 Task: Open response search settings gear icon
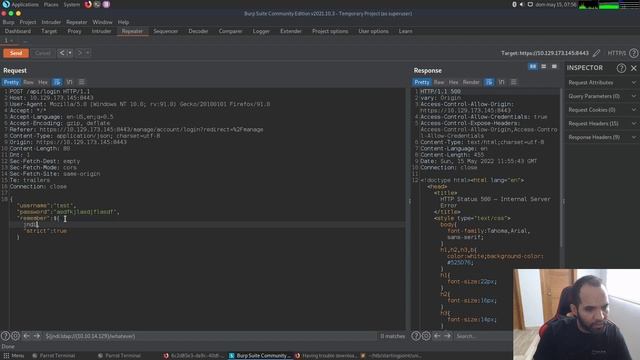click(x=426, y=336)
